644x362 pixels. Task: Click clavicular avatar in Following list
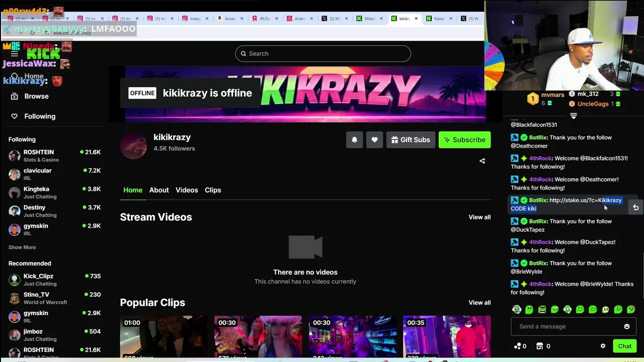tap(15, 174)
